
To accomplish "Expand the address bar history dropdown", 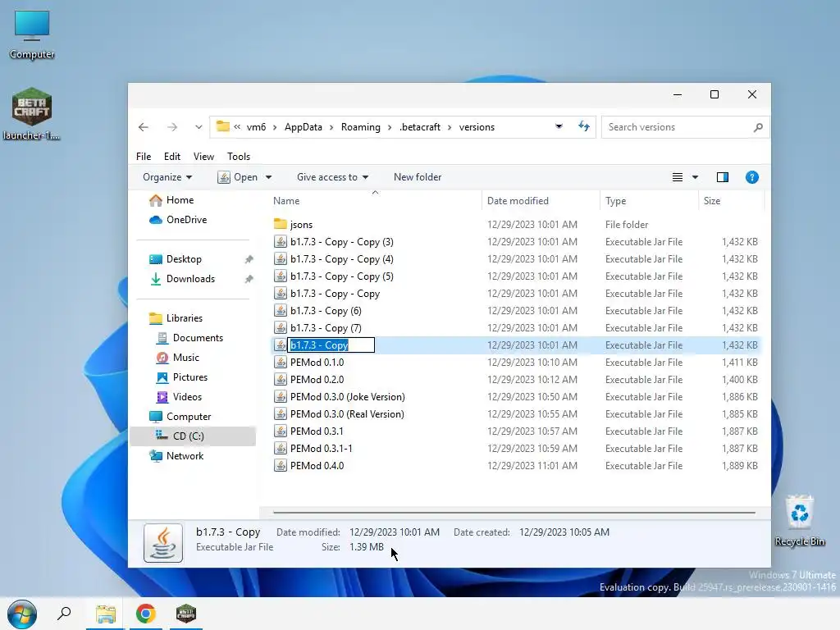I will tap(559, 126).
